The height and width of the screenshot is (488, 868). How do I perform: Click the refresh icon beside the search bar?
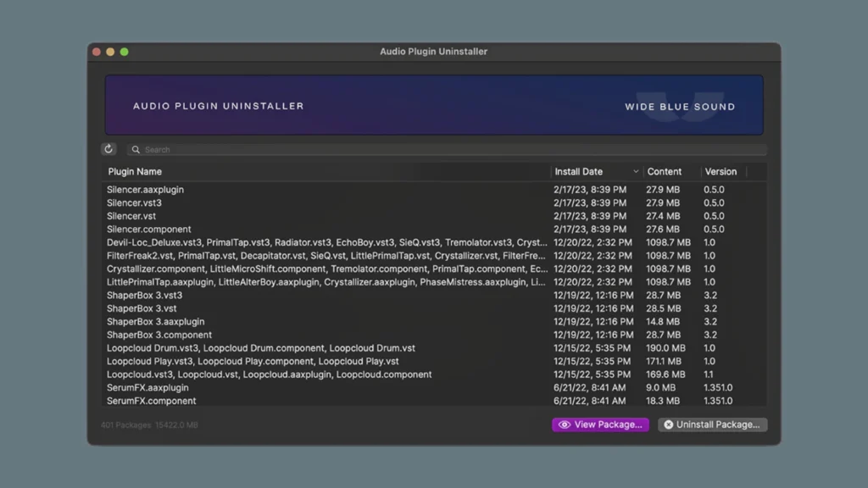coord(108,149)
